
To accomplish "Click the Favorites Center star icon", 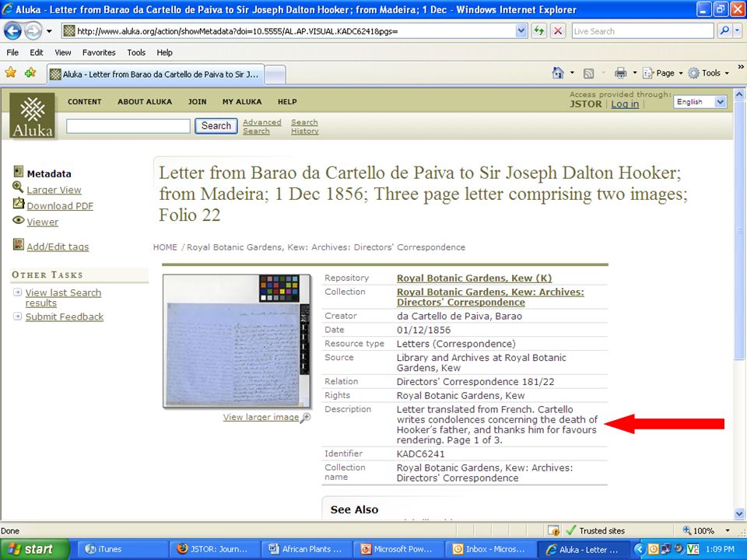I will [10, 72].
